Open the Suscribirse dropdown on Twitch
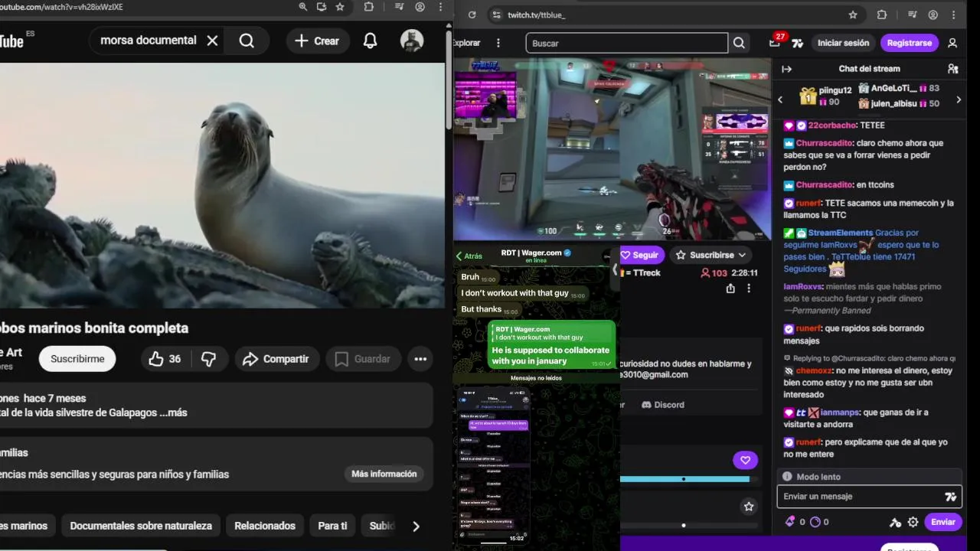 (711, 255)
